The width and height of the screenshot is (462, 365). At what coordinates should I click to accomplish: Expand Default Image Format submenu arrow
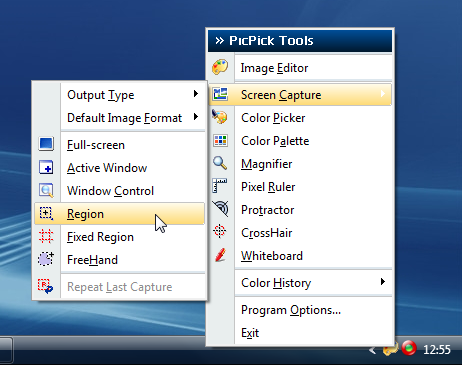coord(196,117)
